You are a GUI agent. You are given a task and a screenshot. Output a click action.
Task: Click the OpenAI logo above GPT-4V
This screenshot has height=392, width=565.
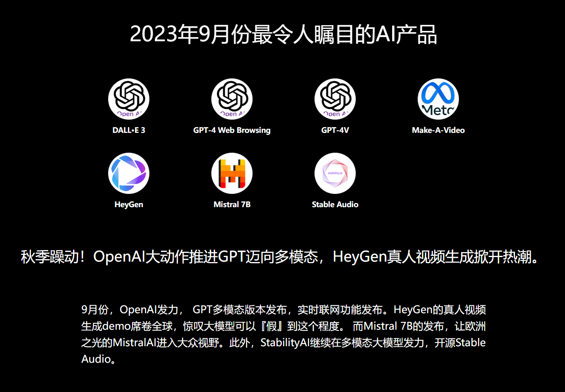click(335, 99)
